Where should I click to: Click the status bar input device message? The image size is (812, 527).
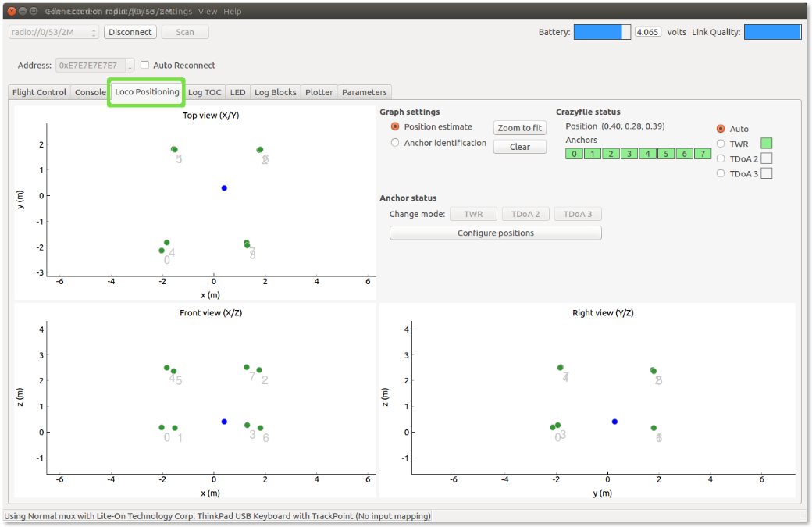pos(218,516)
